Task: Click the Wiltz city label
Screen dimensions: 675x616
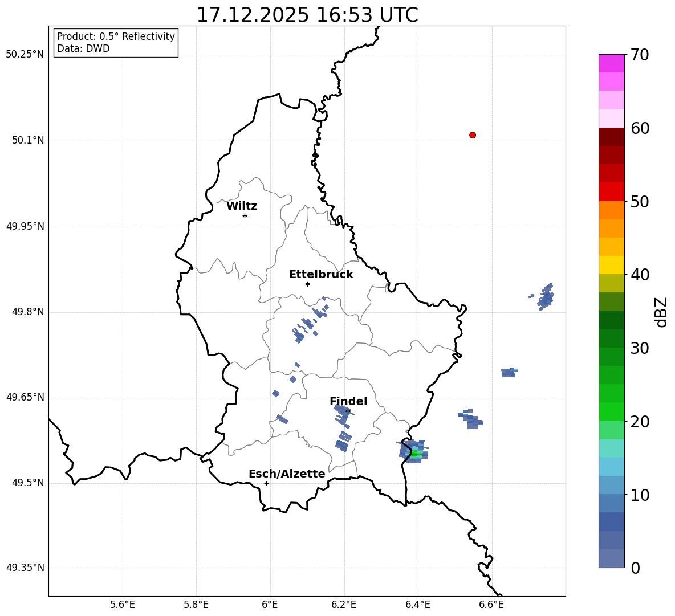Action: [x=242, y=206]
